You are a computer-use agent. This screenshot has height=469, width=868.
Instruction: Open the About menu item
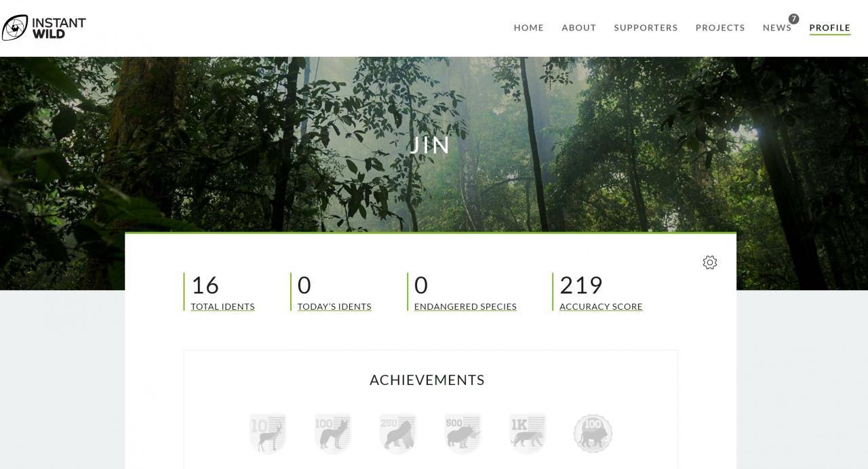click(x=579, y=28)
